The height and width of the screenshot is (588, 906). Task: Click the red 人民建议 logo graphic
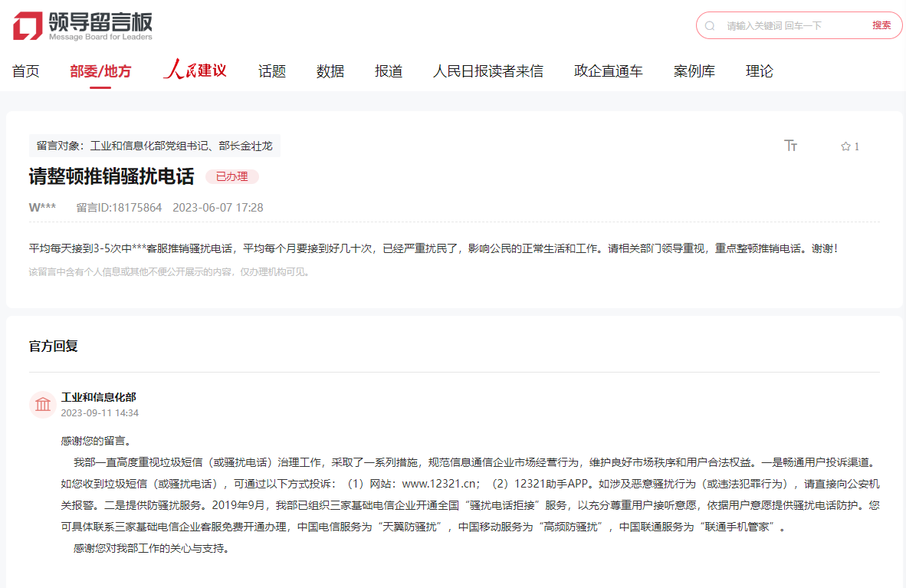[x=194, y=70]
